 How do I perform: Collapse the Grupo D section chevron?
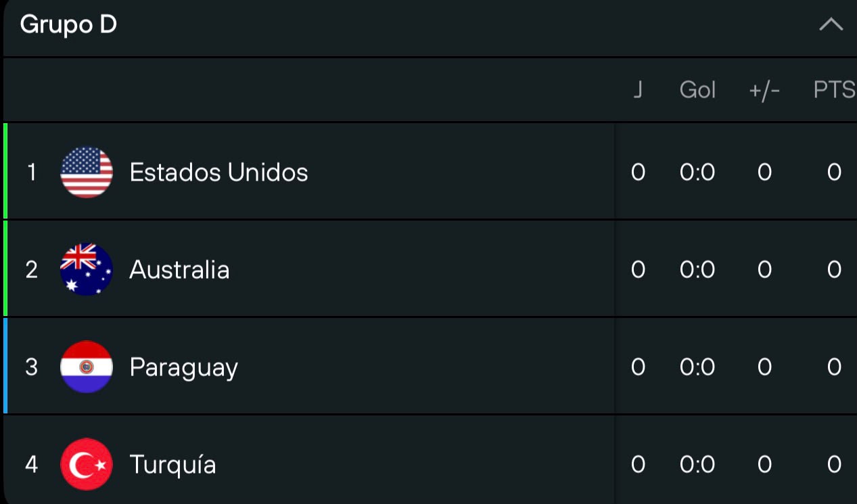pos(831,25)
